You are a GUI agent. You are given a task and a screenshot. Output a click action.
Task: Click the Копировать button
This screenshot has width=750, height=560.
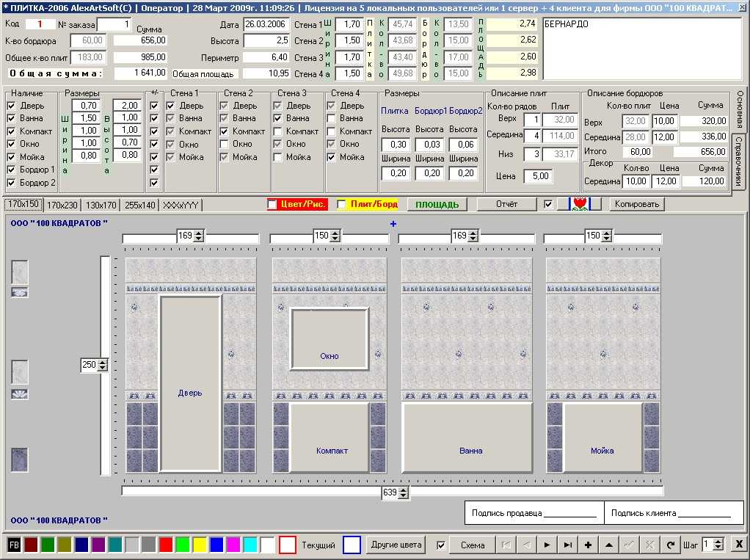click(637, 204)
